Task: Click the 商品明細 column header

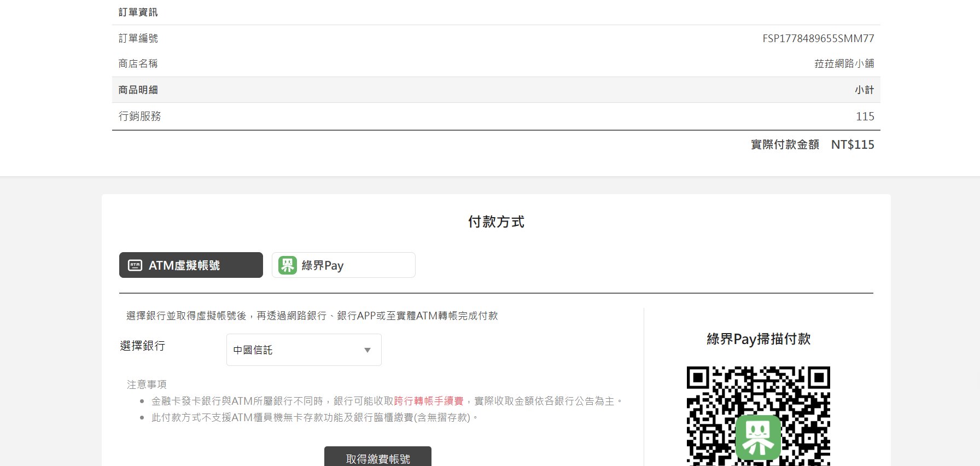Action: [138, 90]
